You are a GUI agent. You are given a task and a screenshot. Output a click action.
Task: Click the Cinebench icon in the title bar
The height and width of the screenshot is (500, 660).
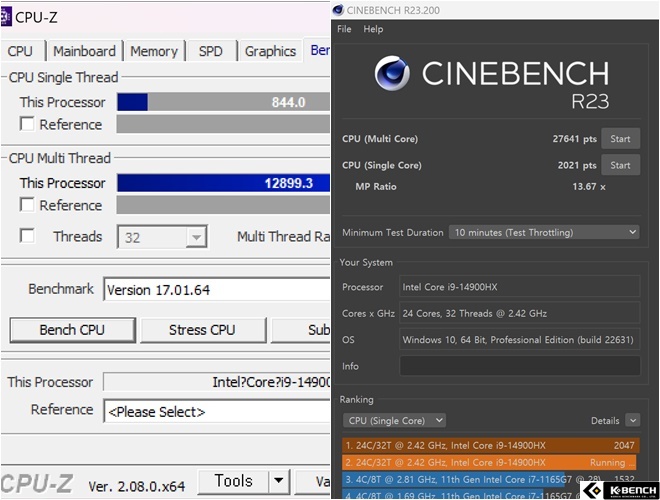[x=341, y=10]
